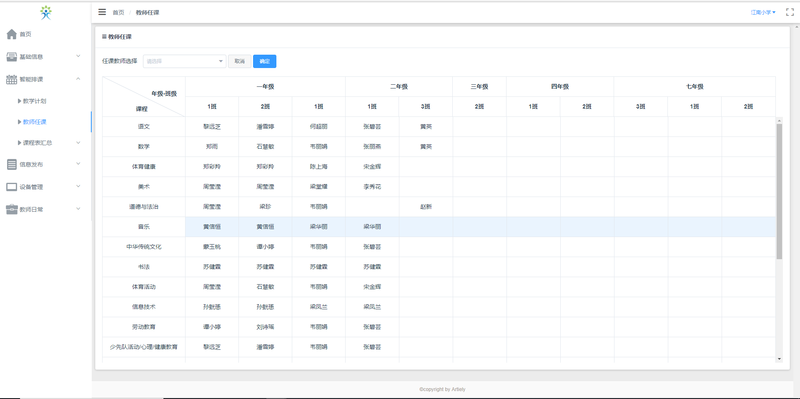Click the 七年级 grade header

(x=694, y=87)
